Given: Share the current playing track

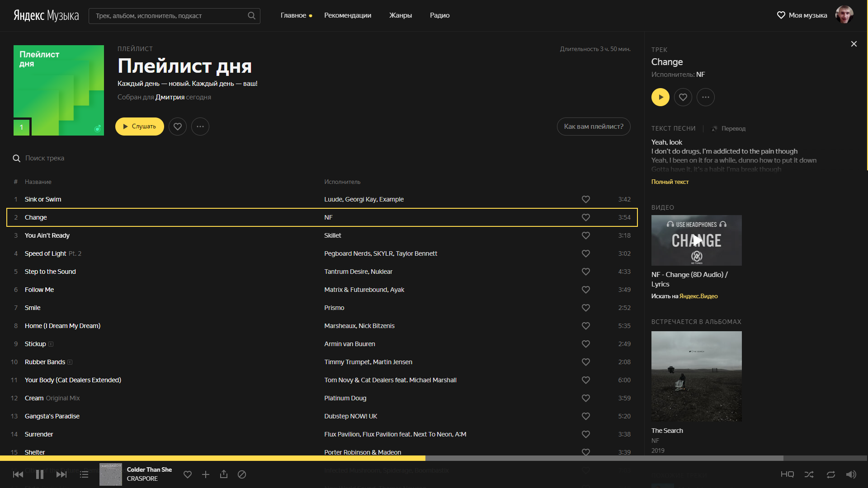Looking at the screenshot, I should point(224,474).
